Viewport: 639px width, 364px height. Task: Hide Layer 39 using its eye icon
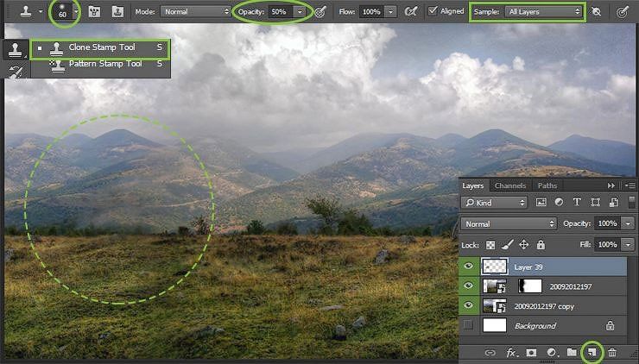469,267
